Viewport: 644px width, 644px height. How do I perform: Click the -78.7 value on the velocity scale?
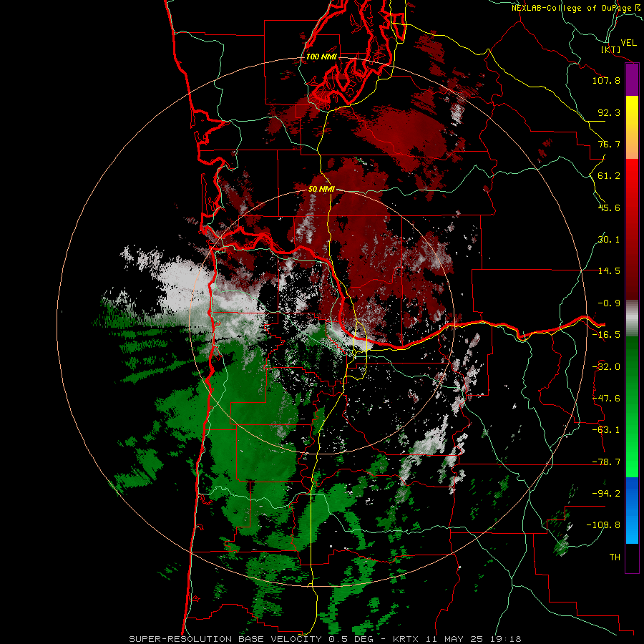click(606, 462)
